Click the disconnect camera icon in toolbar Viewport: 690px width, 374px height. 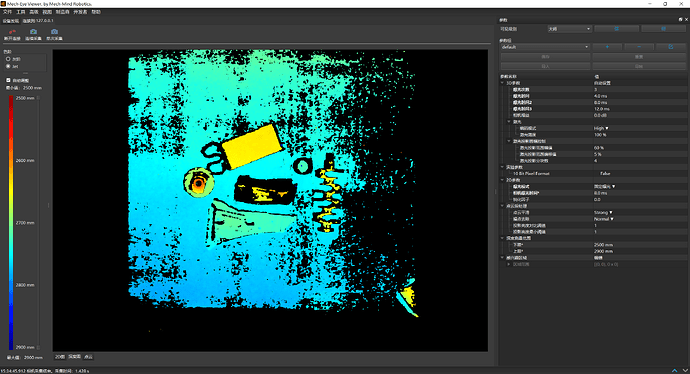[x=12, y=32]
